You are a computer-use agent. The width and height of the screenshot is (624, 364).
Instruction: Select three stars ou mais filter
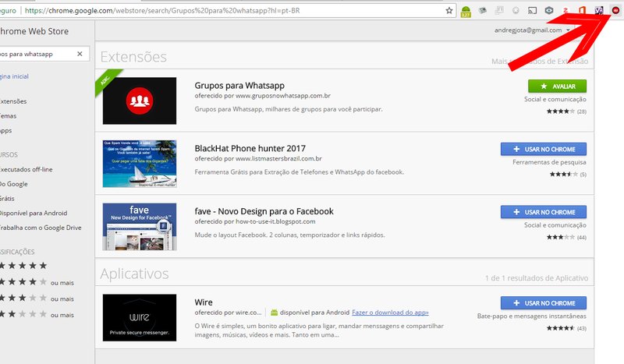[x=37, y=299]
